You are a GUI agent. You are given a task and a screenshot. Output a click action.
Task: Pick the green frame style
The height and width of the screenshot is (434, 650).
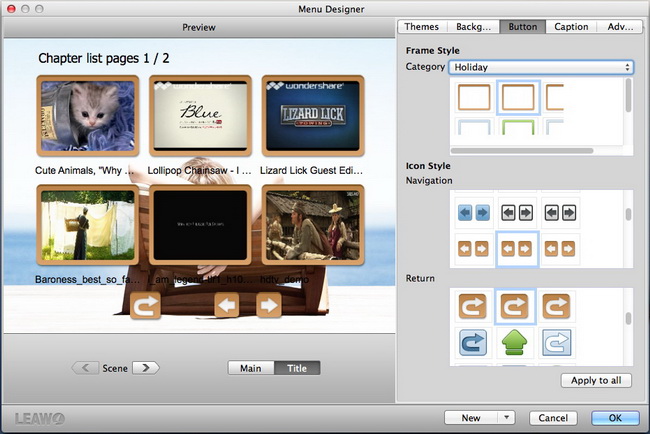[518, 127]
